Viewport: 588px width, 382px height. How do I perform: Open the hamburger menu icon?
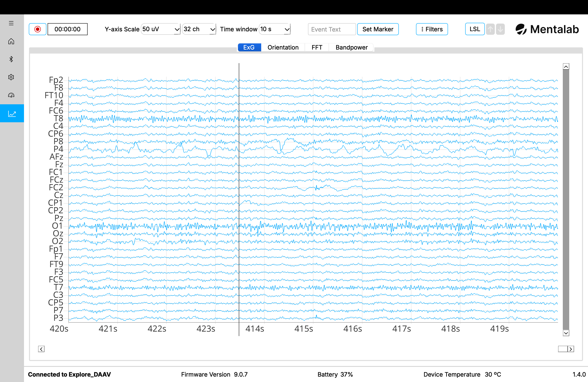11,23
